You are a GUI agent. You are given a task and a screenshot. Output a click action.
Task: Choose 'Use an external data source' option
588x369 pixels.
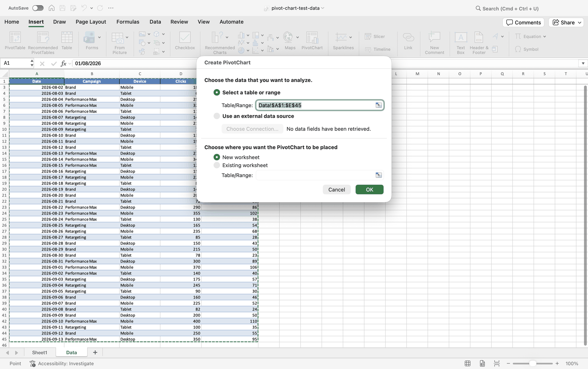(217, 116)
